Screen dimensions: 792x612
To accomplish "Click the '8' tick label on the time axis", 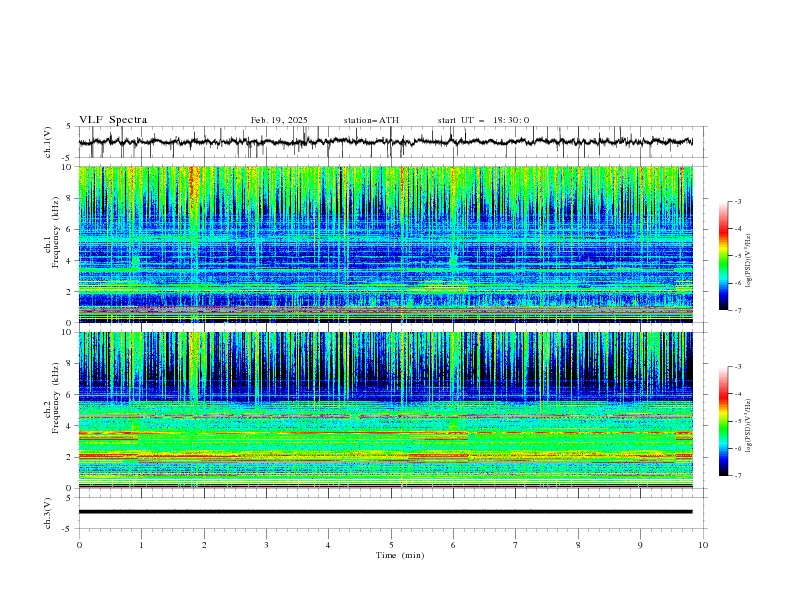I will (578, 545).
